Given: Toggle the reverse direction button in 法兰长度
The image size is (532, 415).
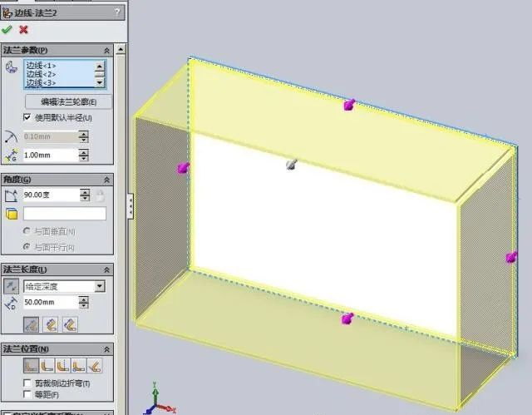Looking at the screenshot, I should tap(11, 286).
